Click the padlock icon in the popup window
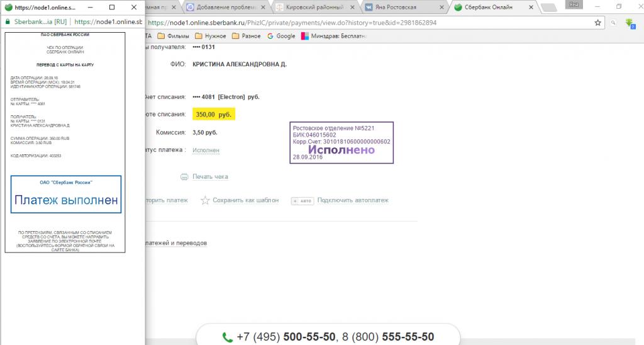644x345 pixels. pyautogui.click(x=8, y=22)
